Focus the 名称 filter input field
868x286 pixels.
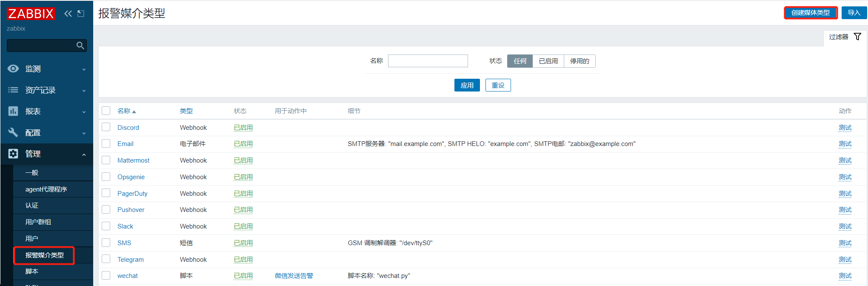pos(428,61)
